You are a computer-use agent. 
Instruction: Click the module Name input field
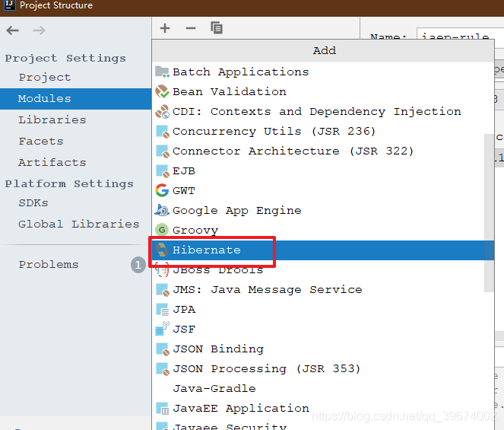[460, 35]
